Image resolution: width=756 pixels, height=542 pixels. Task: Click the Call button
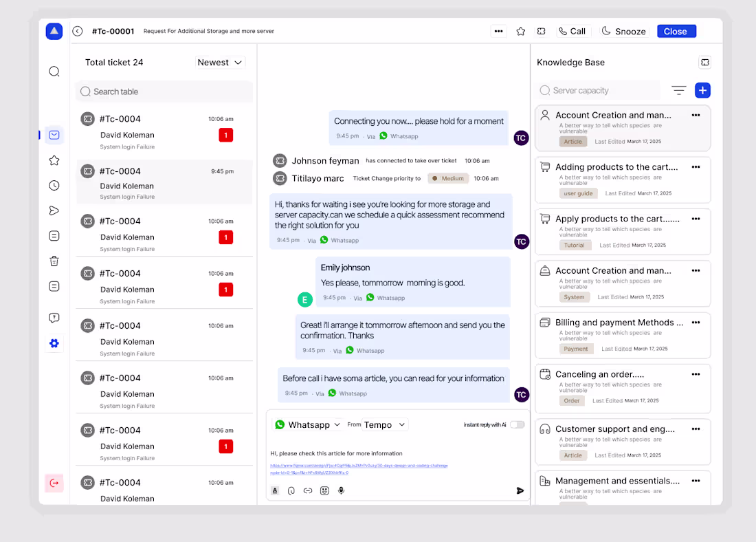tap(572, 32)
